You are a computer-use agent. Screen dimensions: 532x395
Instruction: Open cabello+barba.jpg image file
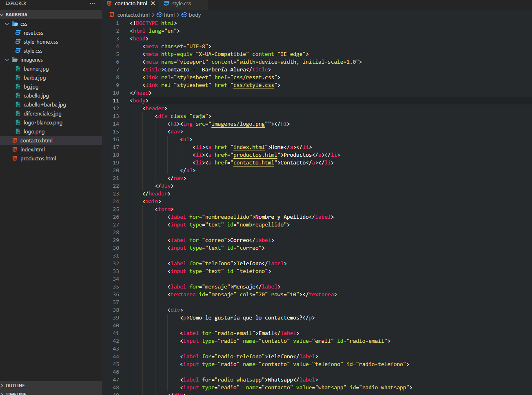pyautogui.click(x=45, y=104)
